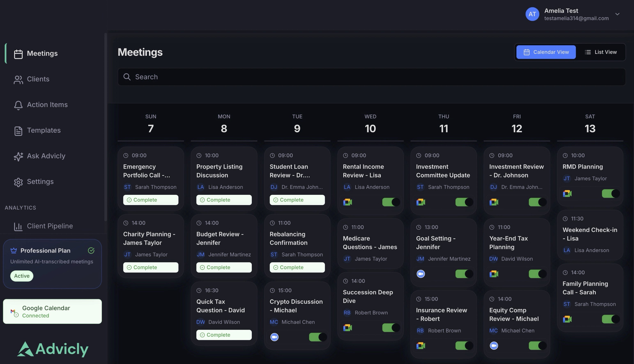Open Client Pipeline chart icon
The width and height of the screenshot is (634, 364).
tap(18, 226)
